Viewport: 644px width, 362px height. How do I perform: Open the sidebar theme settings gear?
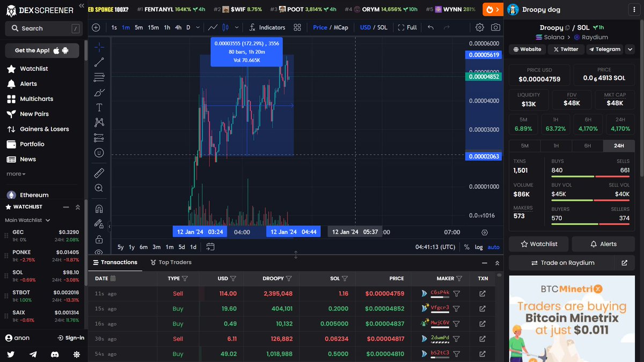(x=77, y=354)
